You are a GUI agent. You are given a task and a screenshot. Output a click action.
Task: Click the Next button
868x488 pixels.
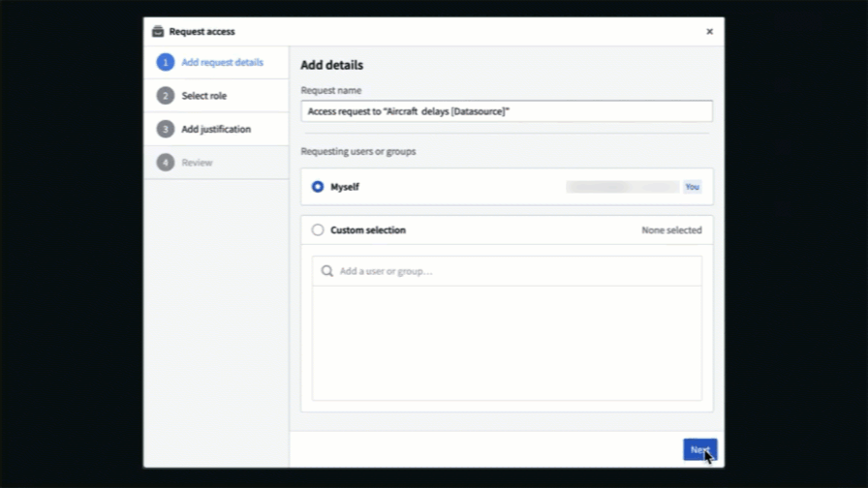coord(699,449)
